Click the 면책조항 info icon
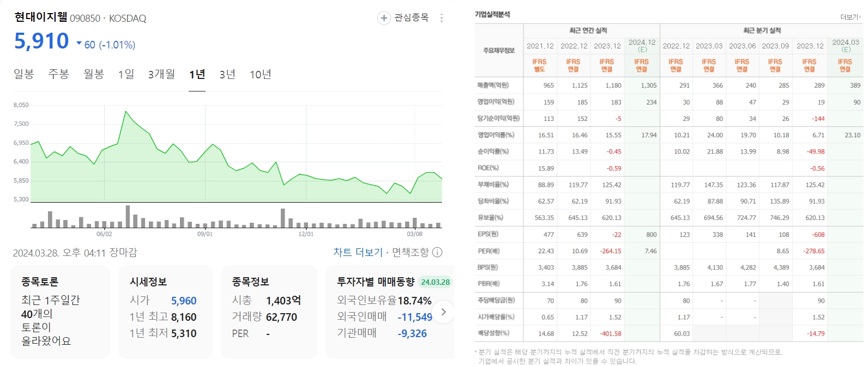Screen dimensions: 868x366 [x=439, y=252]
